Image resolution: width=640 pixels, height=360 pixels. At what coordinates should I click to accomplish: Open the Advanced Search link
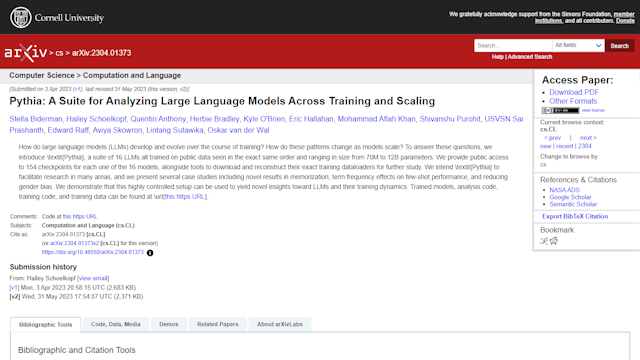tap(530, 57)
